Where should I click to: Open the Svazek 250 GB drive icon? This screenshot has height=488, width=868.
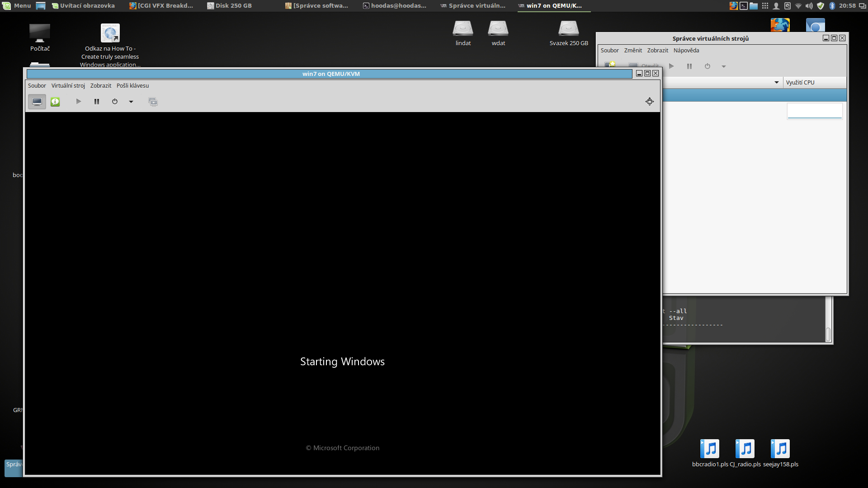tap(569, 33)
